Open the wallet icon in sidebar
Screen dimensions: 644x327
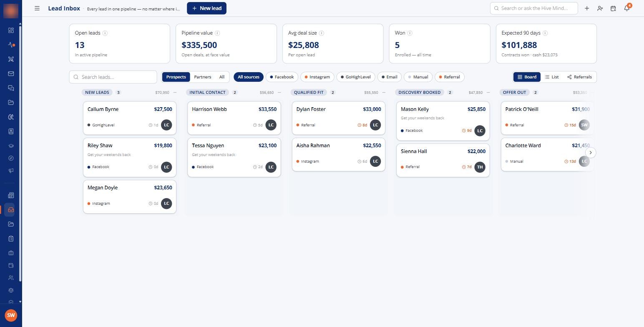point(11,265)
